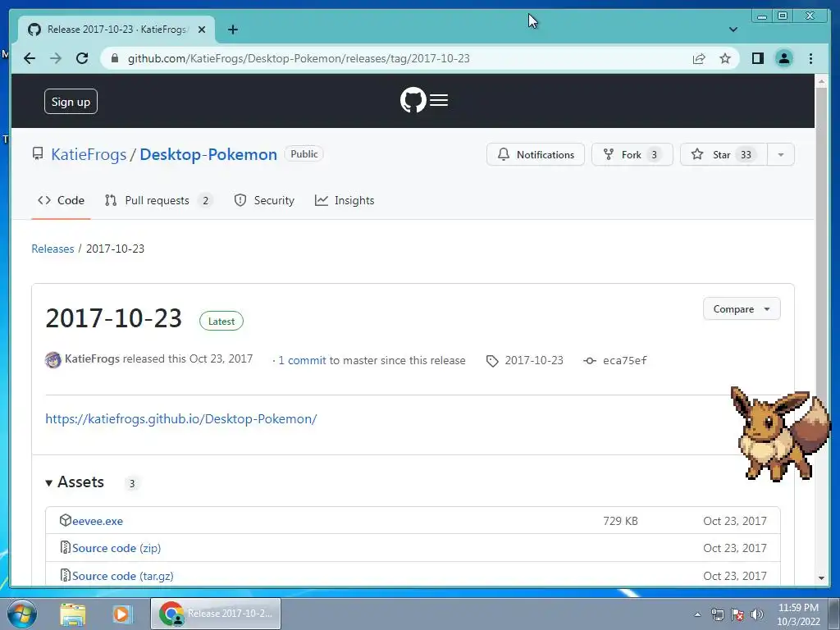Open Windows Explorer from taskbar
This screenshot has width=840, height=630.
click(x=73, y=614)
